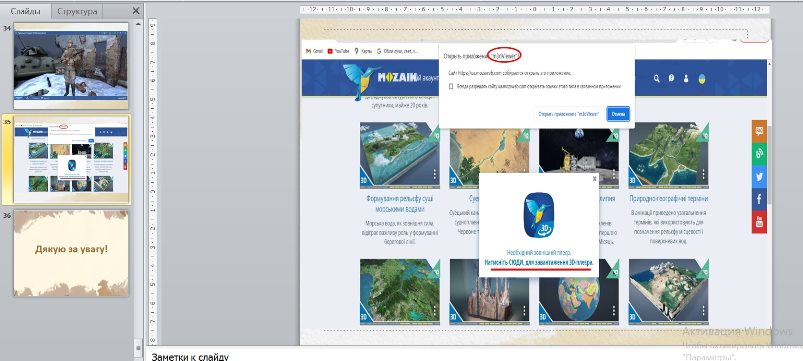Click the search magnifier icon in Mozaik header
This screenshot has height=361, width=803.
point(657,78)
